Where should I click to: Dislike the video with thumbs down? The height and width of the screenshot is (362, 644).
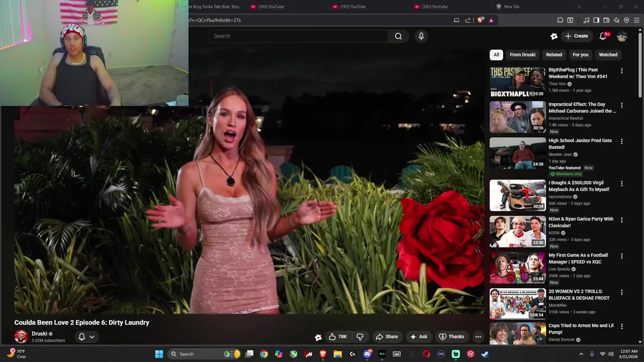click(x=360, y=337)
